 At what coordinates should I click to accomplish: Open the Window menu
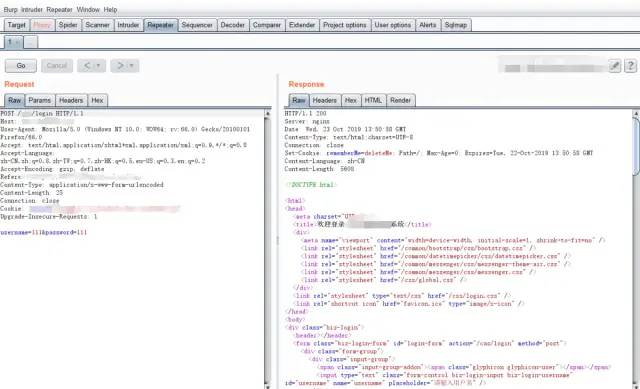[88, 9]
